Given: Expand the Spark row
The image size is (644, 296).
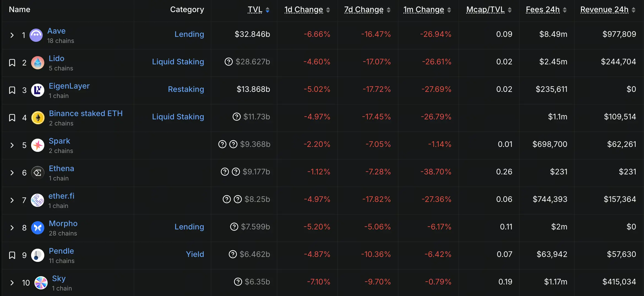Looking at the screenshot, I should tap(12, 145).
